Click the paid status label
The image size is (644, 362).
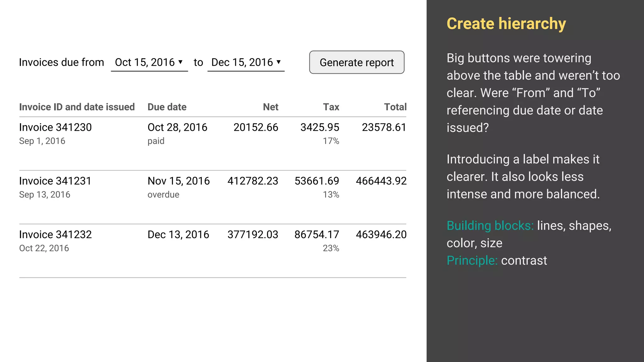pyautogui.click(x=156, y=141)
